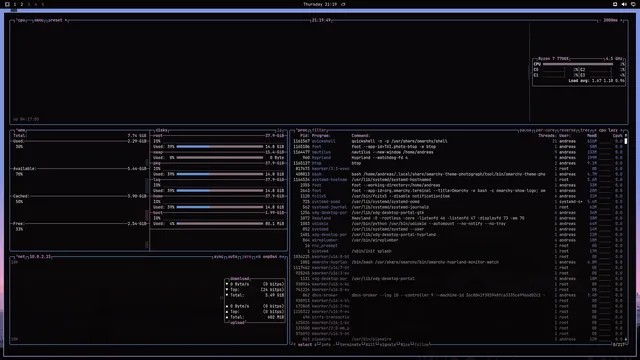Click the MemB column header
This screenshot has width=640, height=360.
592,136
